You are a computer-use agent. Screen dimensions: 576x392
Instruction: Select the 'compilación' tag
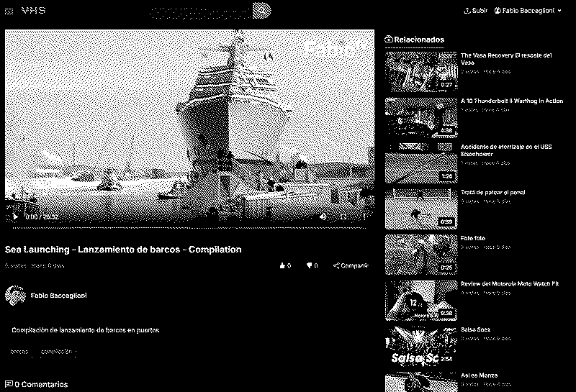pos(57,352)
